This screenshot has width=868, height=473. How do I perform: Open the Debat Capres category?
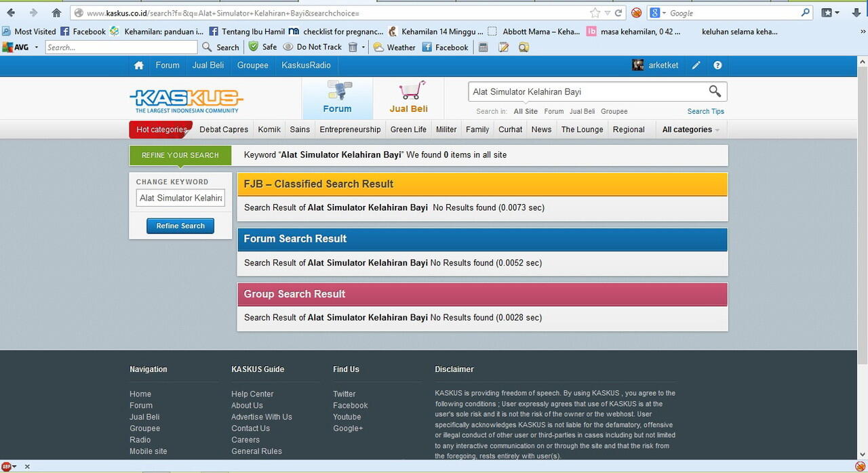tap(224, 129)
